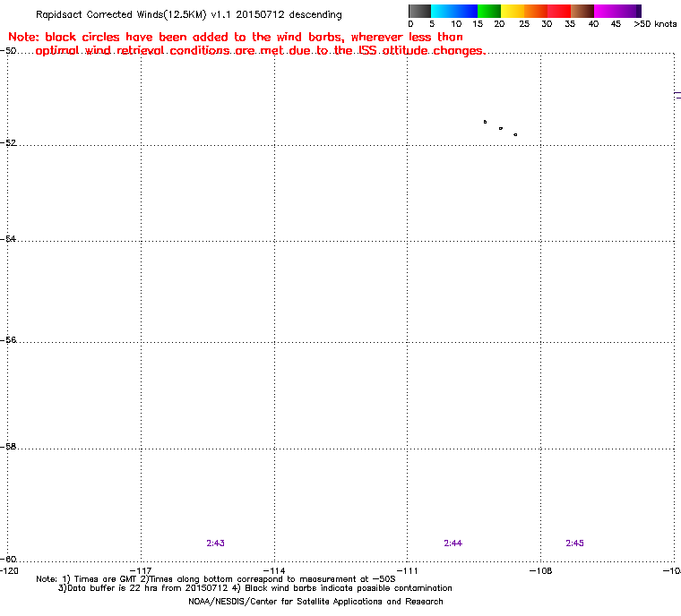
Task: Click the "optimal wind retrieval conditions" red line
Action: coord(260,51)
